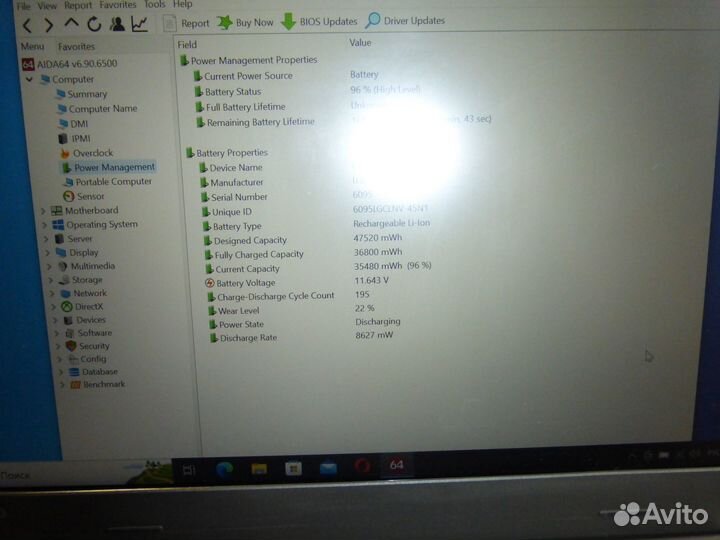The image size is (720, 540).
Task: Select the Power Management Properties group row
Action: 248,60
